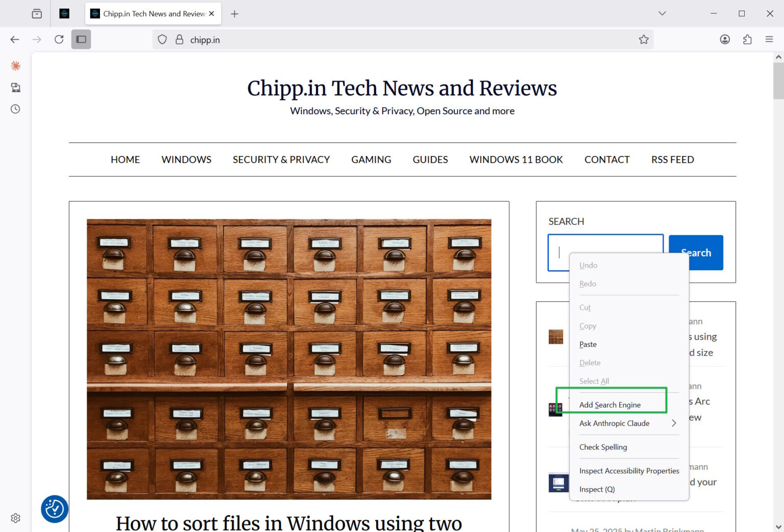Choose Inspect (Q) in context menu
The width and height of the screenshot is (784, 532).
[x=629, y=489]
